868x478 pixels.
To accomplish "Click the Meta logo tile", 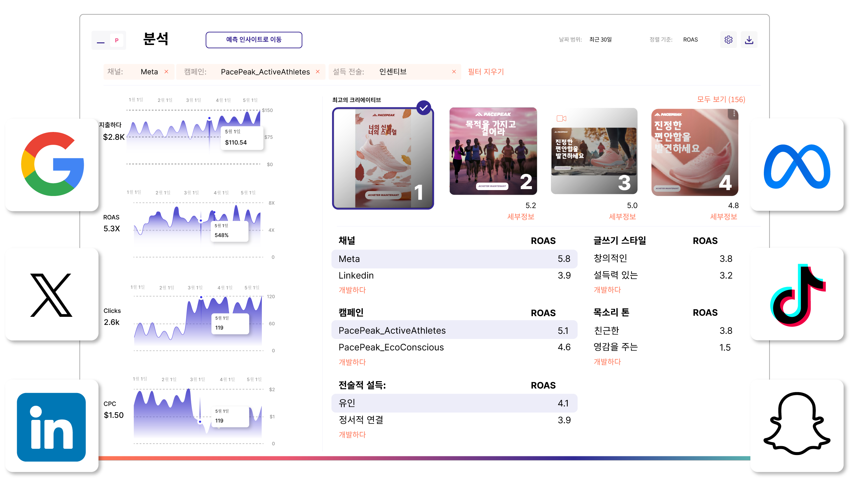I will (x=797, y=164).
